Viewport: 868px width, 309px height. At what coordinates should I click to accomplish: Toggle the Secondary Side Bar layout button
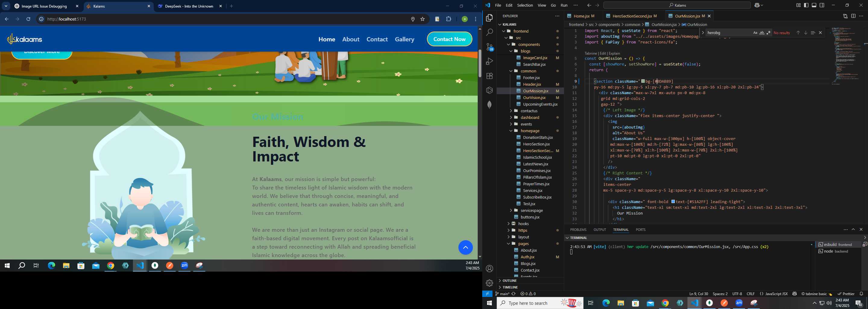tap(822, 5)
